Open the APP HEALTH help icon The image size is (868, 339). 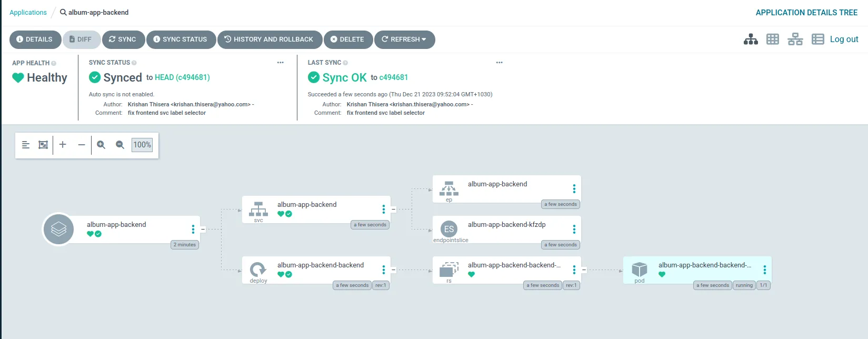(54, 63)
